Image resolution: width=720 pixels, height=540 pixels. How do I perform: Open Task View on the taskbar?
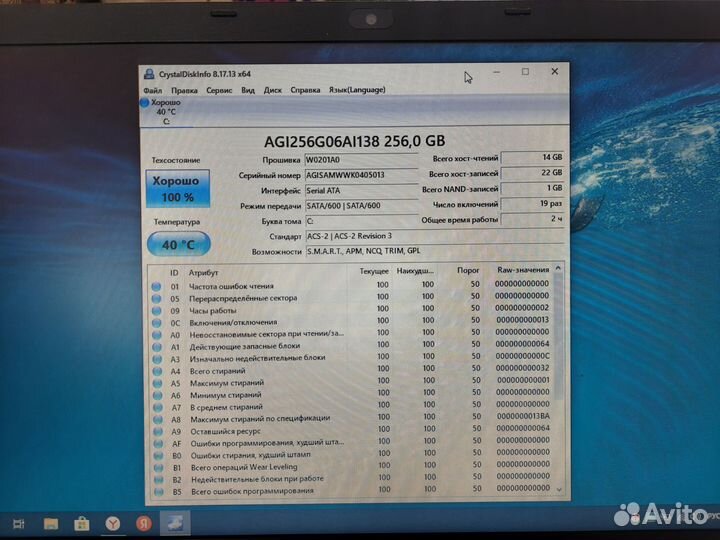point(19,523)
